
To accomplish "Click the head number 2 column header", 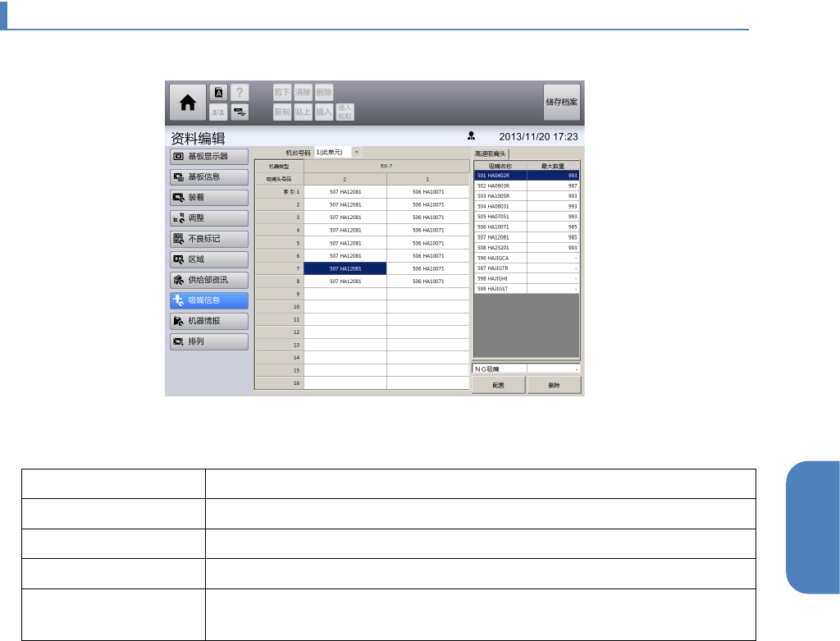I will point(345,179).
